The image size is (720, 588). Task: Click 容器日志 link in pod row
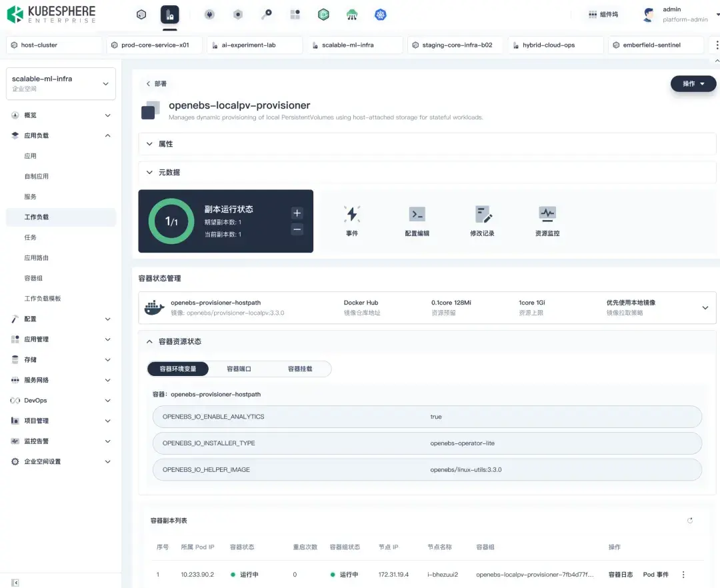coord(621,575)
